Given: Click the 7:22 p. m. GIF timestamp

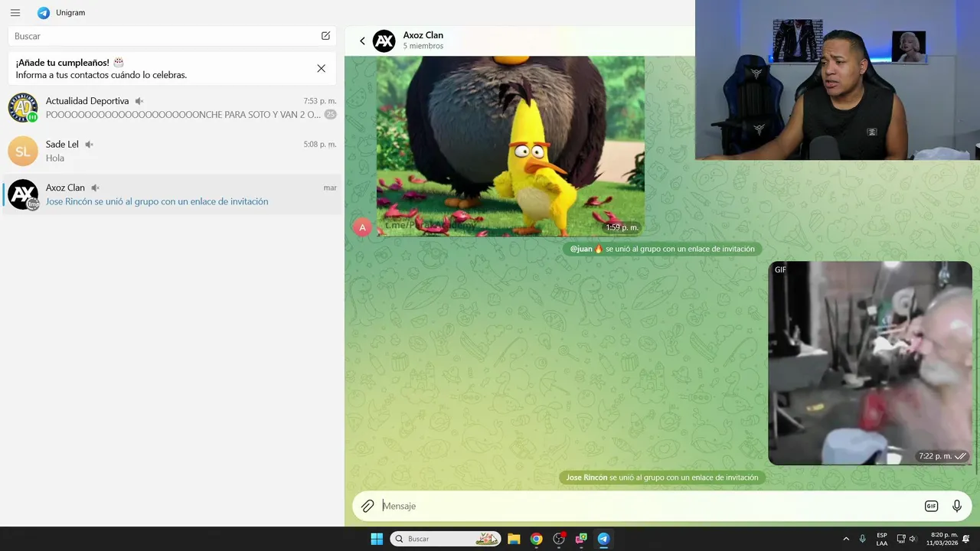Looking at the screenshot, I should [936, 456].
